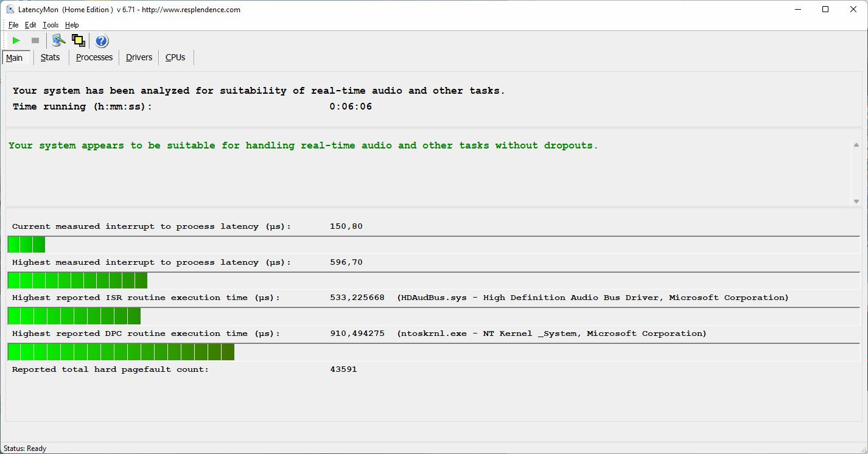The width and height of the screenshot is (868, 454).
Task: Click the LatencyMon app icon in the title bar
Action: tap(10, 9)
